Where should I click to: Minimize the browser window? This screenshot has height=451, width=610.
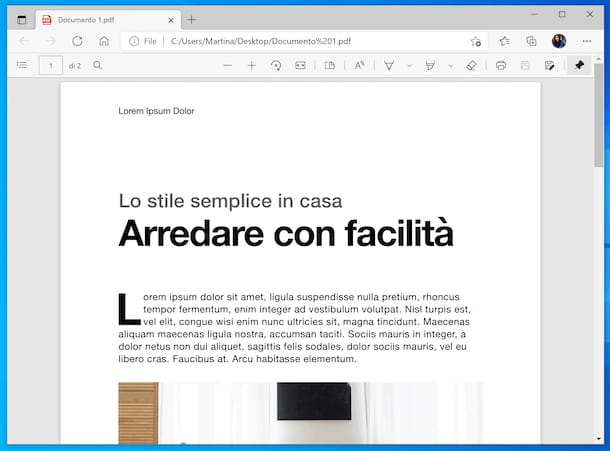click(x=535, y=14)
